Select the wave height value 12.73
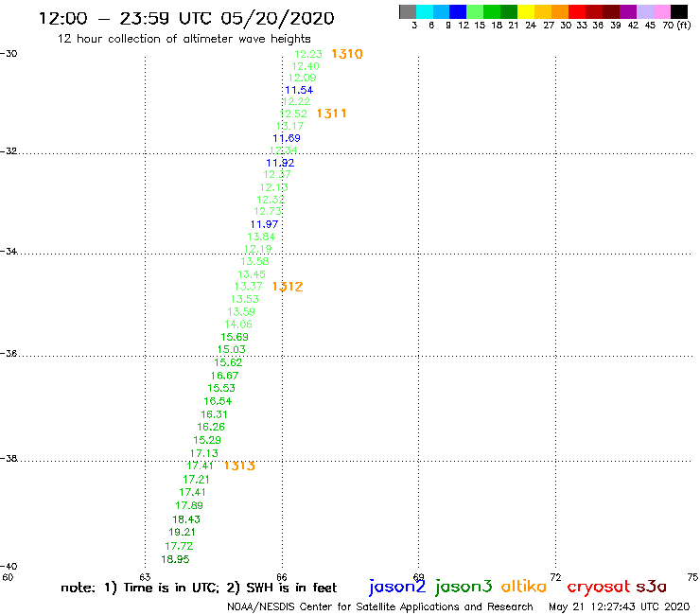Image resolution: width=700 pixels, height=615 pixels. 268,211
